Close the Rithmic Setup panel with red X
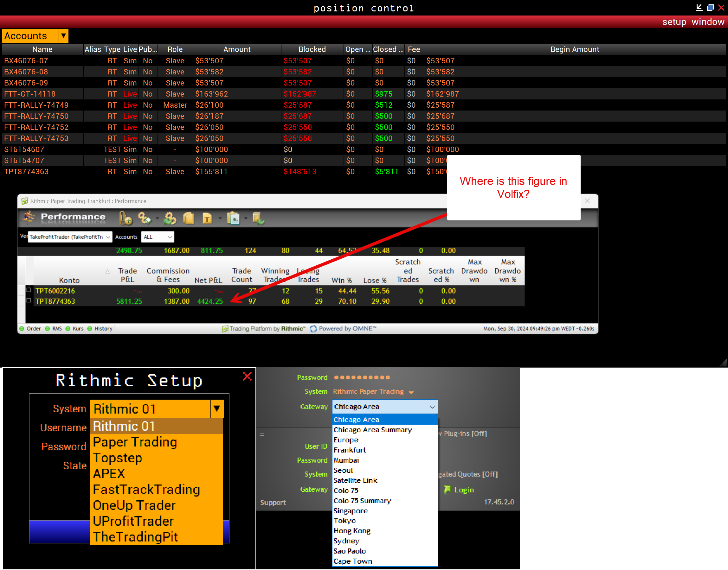The image size is (728, 570). (247, 377)
